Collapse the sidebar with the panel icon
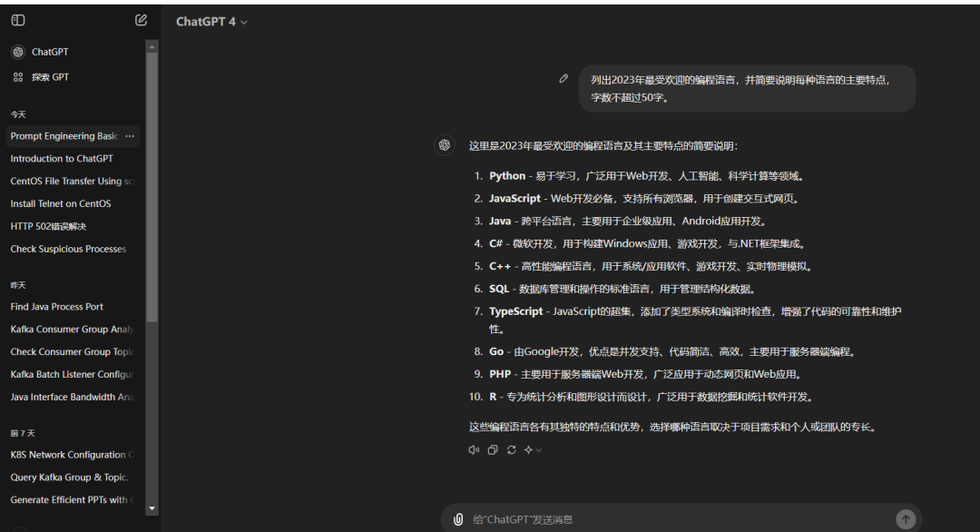 coord(18,21)
